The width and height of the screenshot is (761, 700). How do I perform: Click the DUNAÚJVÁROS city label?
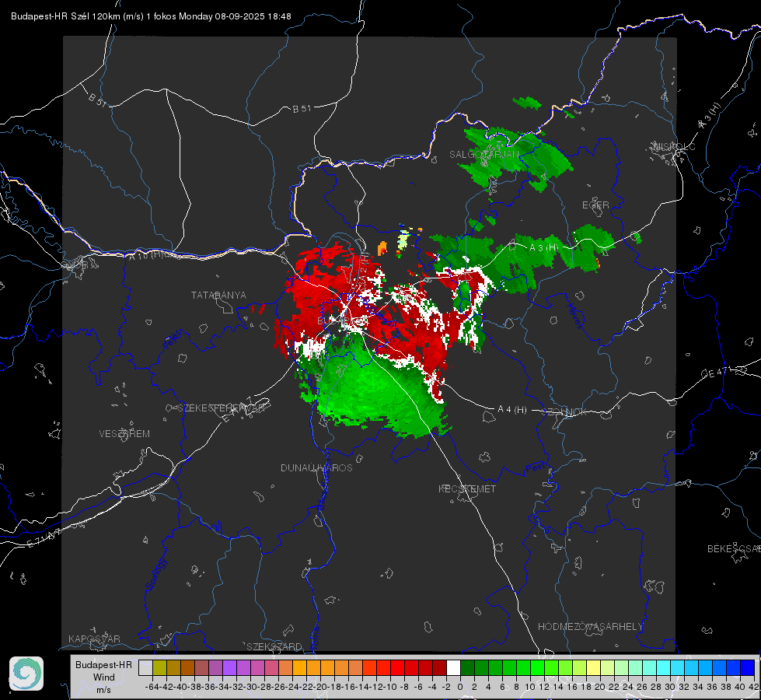click(316, 467)
